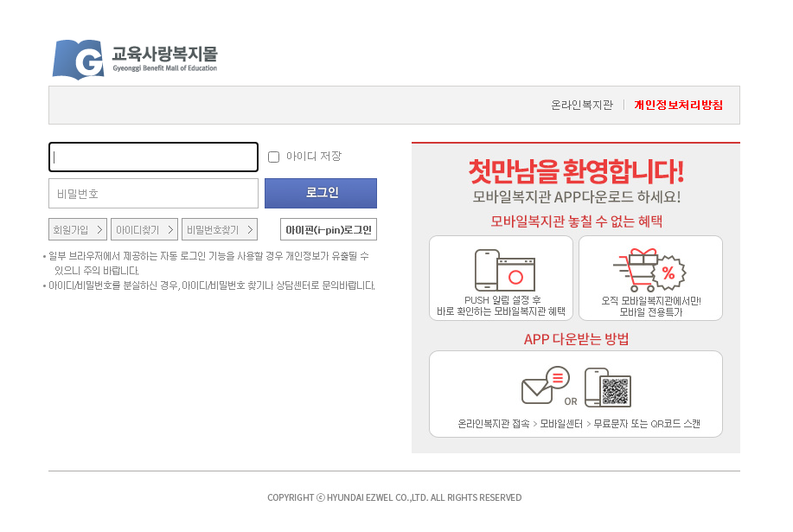This screenshot has width=793, height=532.
Task: Click the arrow next to 비밀번호찾기
Action: coord(251,229)
